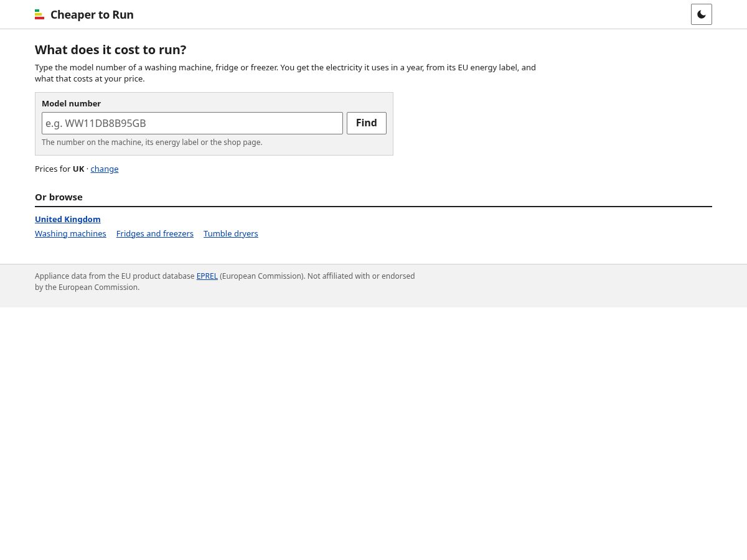This screenshot has width=747, height=560.
Task: Click the Find button
Action: (x=367, y=123)
